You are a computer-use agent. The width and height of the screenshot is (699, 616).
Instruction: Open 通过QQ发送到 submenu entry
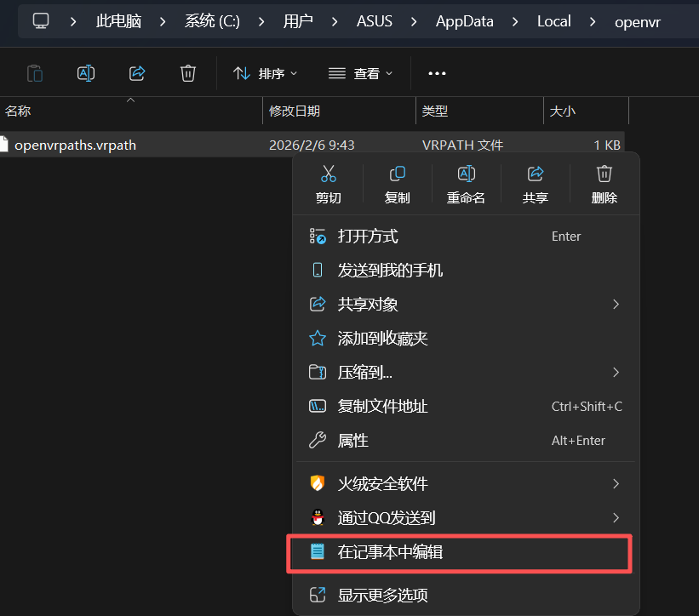click(x=466, y=517)
